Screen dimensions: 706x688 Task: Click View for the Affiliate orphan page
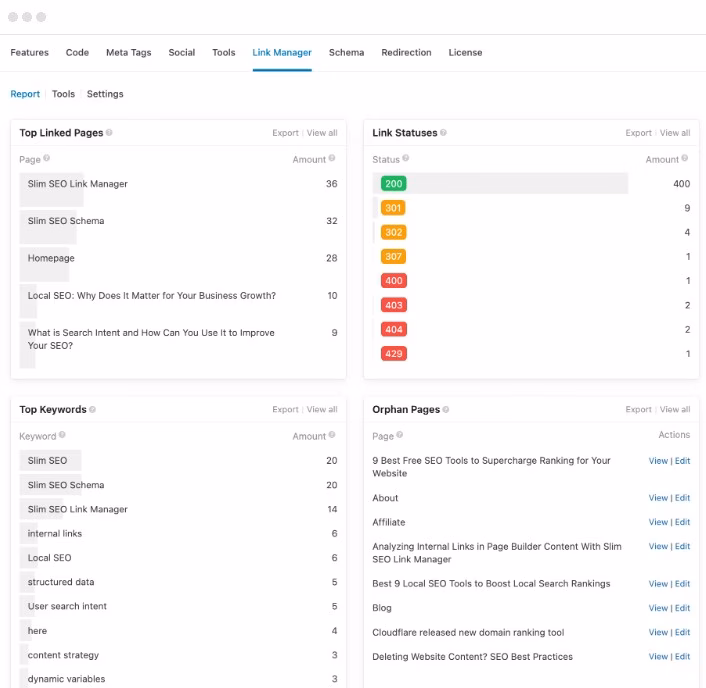click(x=658, y=522)
